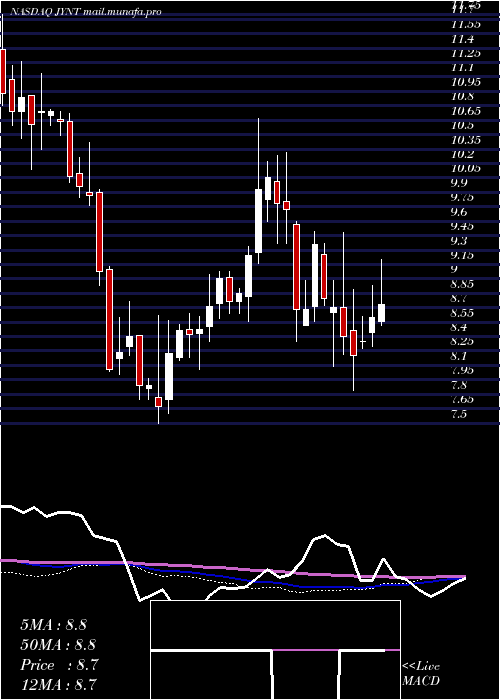Click the 10.2 price axis label
500x700 pixels.
[462, 154]
